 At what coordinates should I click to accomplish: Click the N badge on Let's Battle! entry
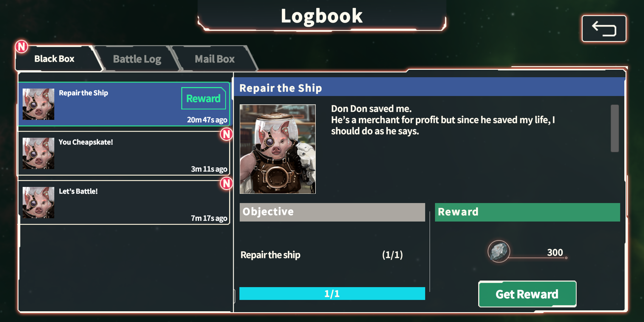coord(227,183)
